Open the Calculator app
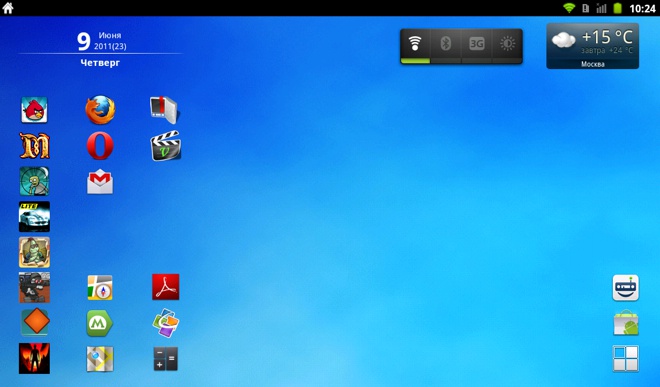 (166, 359)
